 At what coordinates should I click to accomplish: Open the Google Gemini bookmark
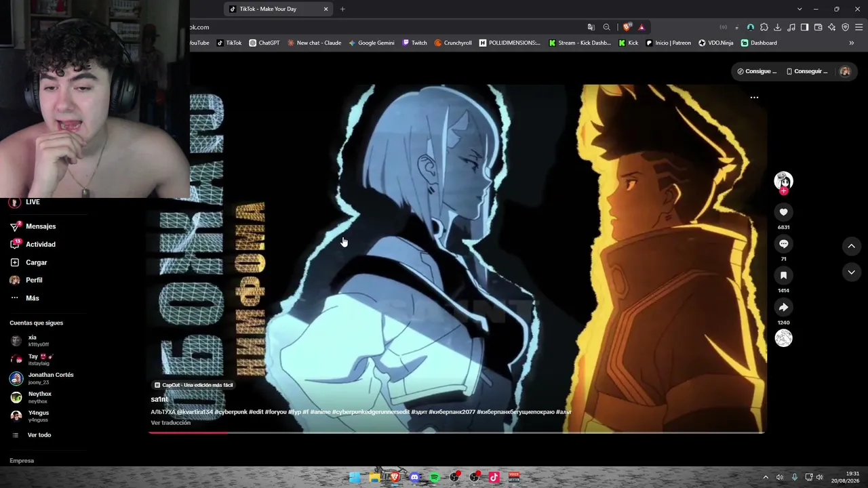click(x=372, y=43)
